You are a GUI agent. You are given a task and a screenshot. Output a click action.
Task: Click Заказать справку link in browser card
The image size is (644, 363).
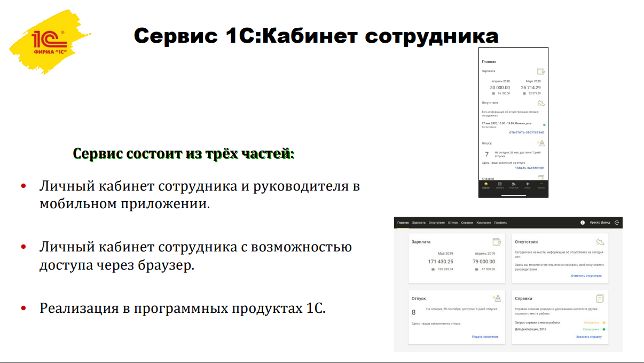click(589, 337)
